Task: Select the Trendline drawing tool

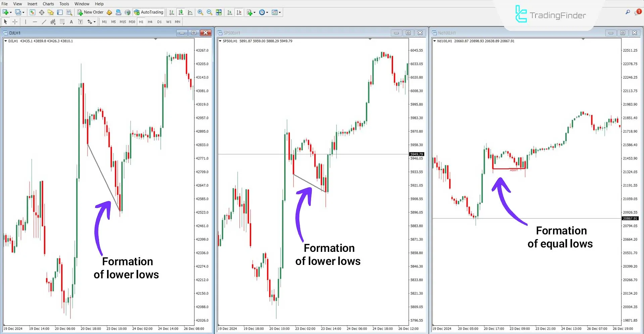Action: pos(44,21)
